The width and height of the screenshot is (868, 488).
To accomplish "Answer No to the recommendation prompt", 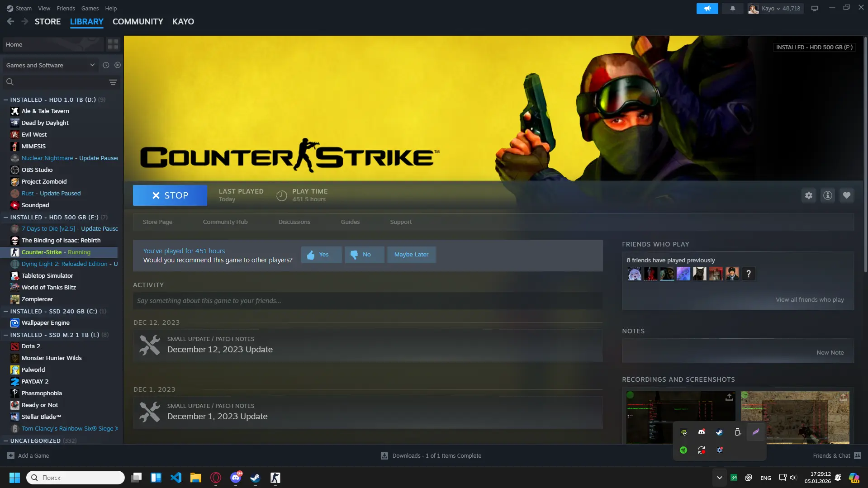I will tap(365, 255).
